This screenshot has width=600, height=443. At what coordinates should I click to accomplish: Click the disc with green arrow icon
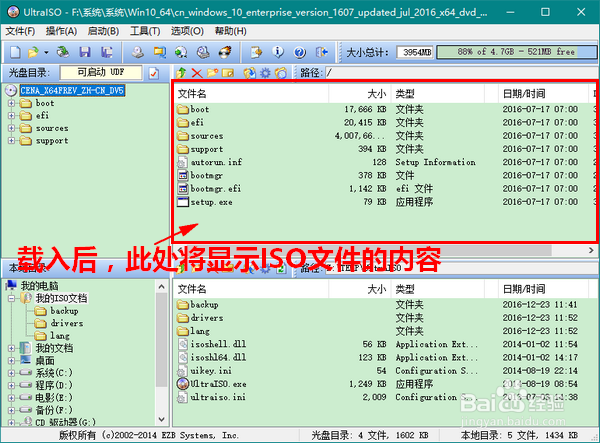[181, 52]
